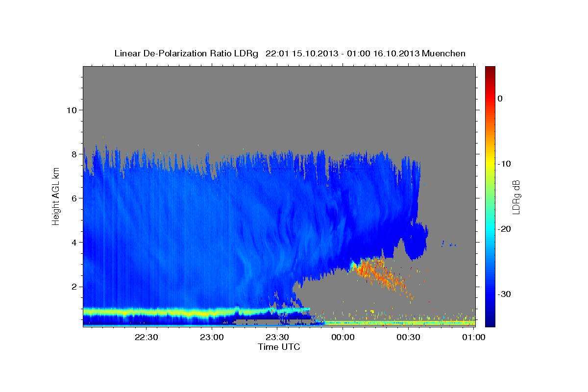Click the '01:00' time axis label
The height and width of the screenshot is (392, 588).
pyautogui.click(x=474, y=337)
